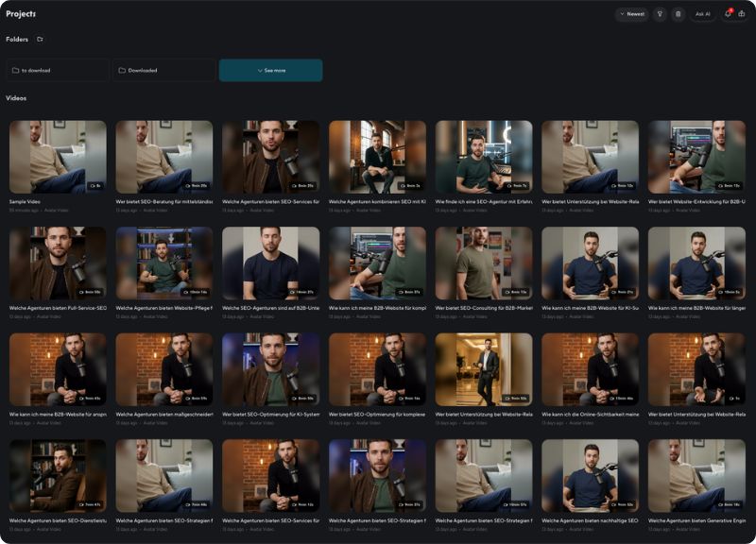
Task: Open the 'to download' folder
Action: (x=57, y=71)
